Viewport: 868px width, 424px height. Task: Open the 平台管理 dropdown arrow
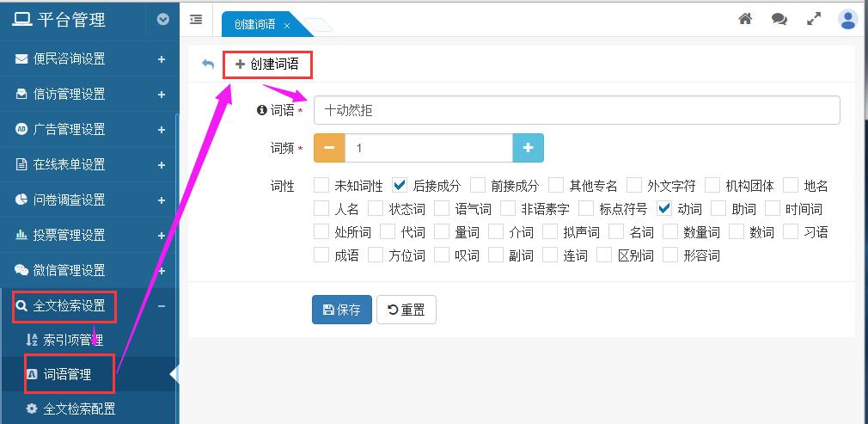pos(163,19)
